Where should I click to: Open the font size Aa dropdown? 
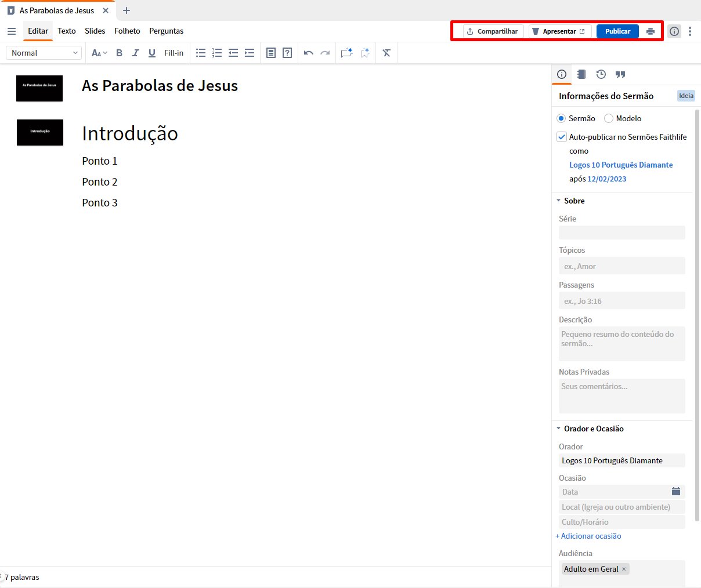click(99, 53)
